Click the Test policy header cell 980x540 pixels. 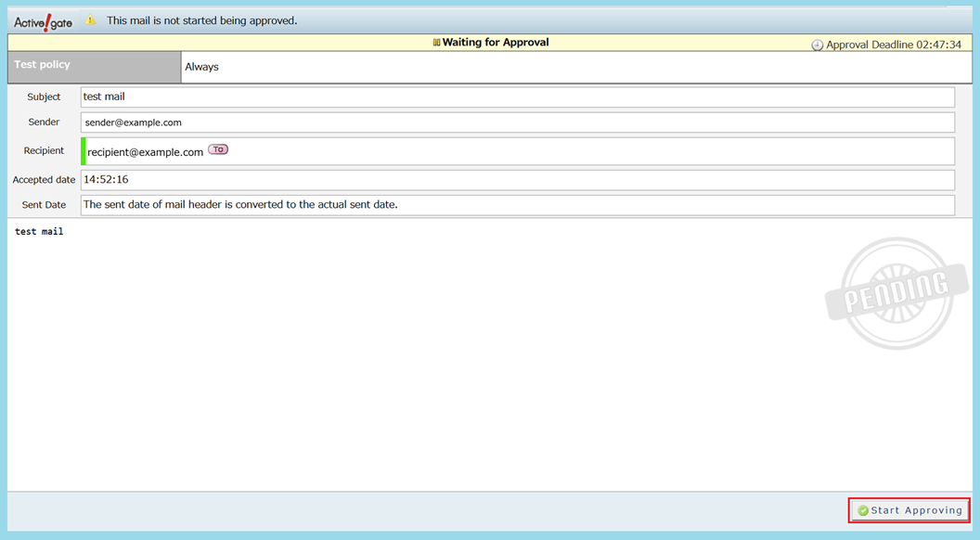[95, 67]
